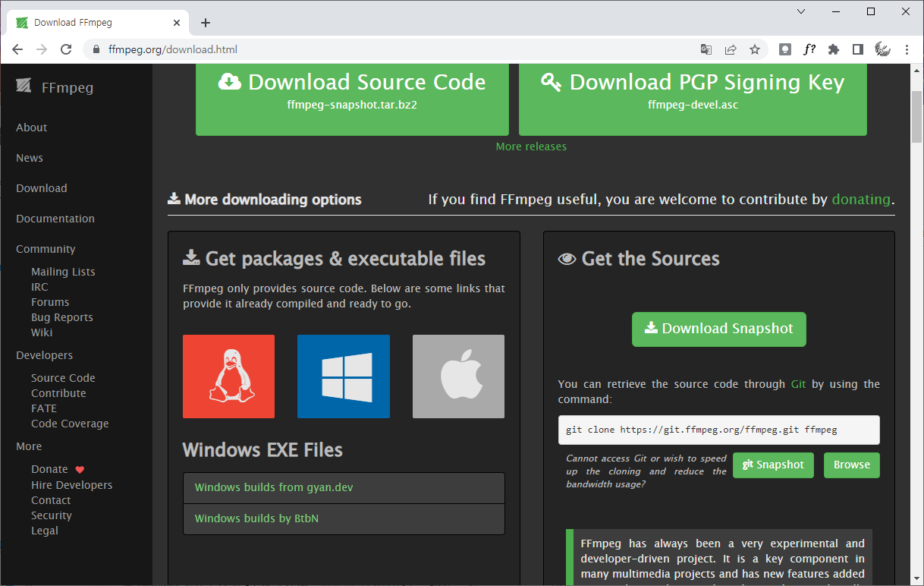Click More in the sidebar
The width and height of the screenshot is (924, 586).
tap(29, 446)
